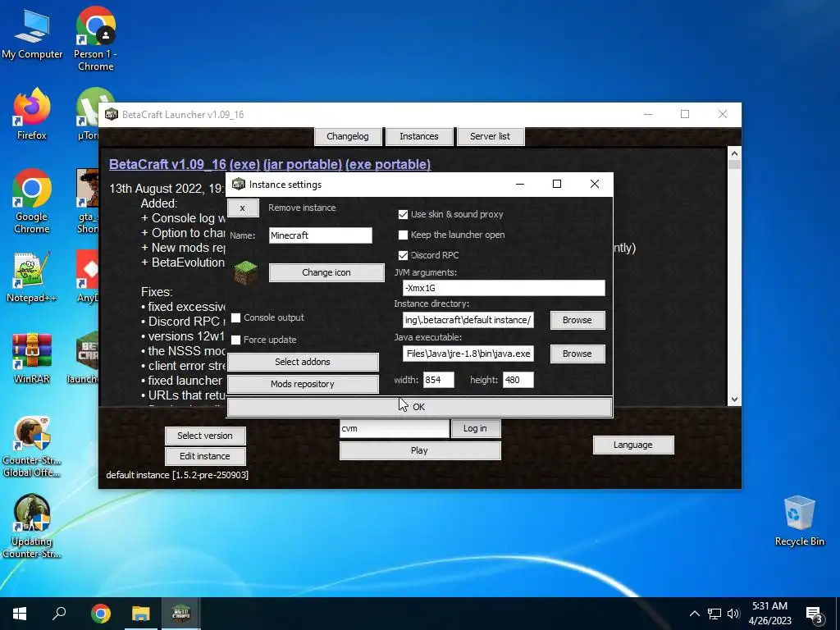The image size is (840, 630).
Task: Click the JVM arguments field
Action: [x=504, y=288]
